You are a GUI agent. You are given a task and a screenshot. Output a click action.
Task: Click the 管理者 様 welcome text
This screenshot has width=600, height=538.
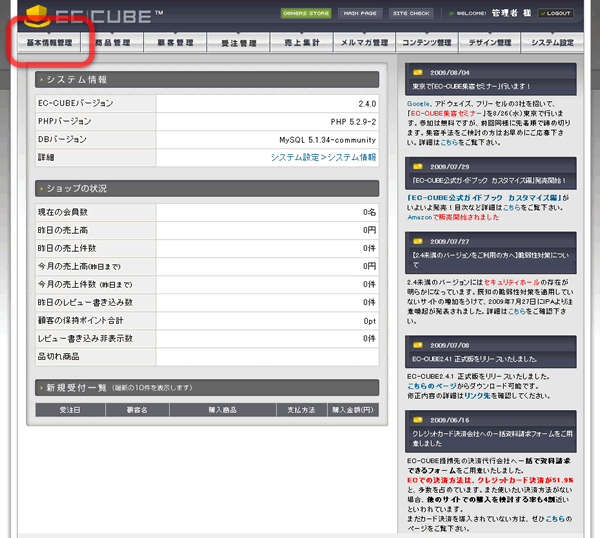coord(511,13)
